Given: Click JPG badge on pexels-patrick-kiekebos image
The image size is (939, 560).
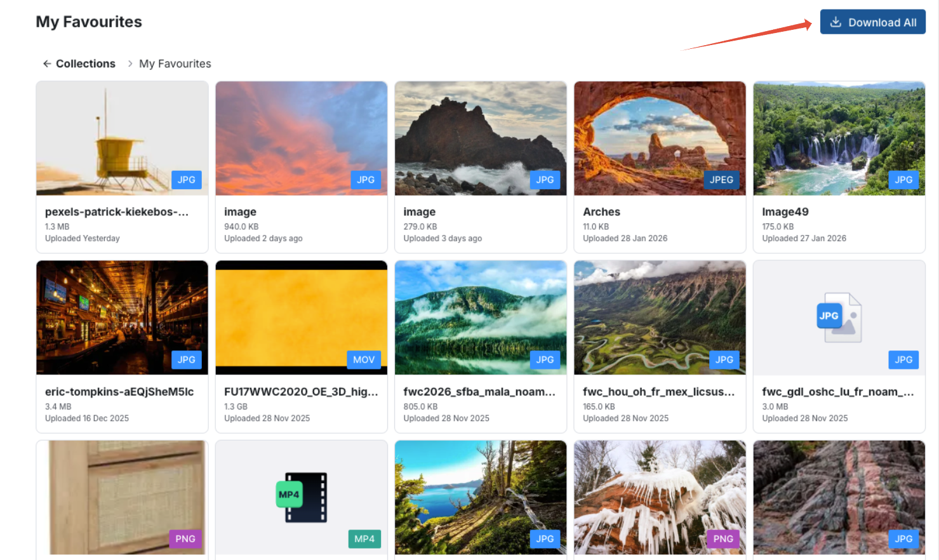Looking at the screenshot, I should [187, 180].
